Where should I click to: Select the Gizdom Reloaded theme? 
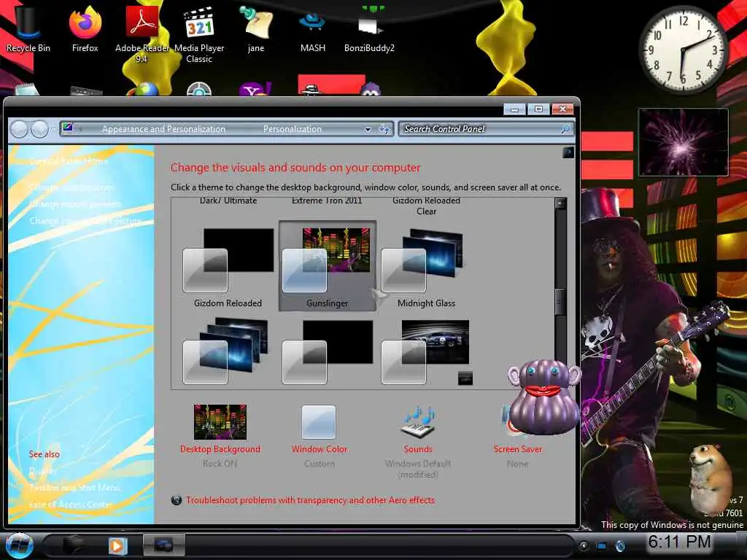point(228,267)
